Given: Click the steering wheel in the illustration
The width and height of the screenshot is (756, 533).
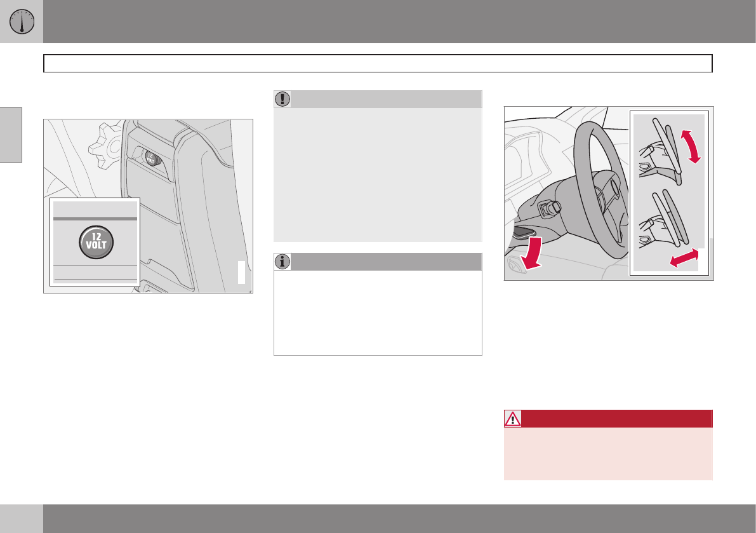Looking at the screenshot, I should (x=600, y=190).
